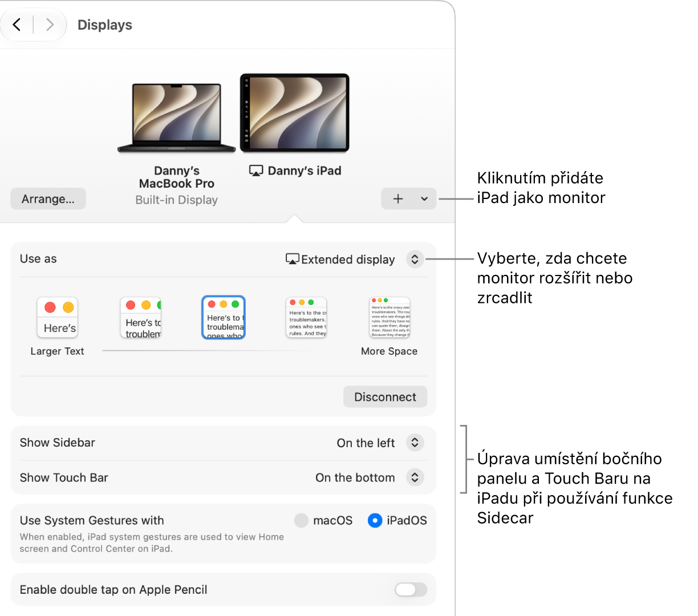Image resolution: width=698 pixels, height=616 pixels.
Task: Toggle double tap on Apple Pencil
Action: [x=411, y=590]
